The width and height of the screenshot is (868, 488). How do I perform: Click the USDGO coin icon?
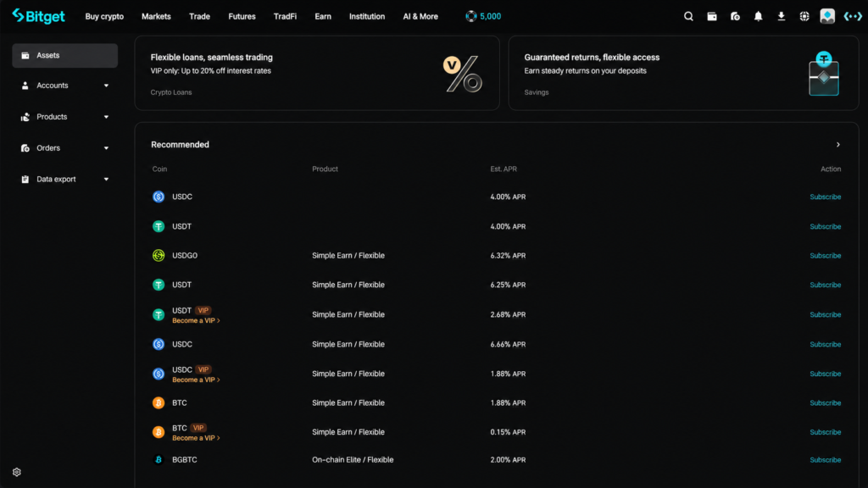159,256
